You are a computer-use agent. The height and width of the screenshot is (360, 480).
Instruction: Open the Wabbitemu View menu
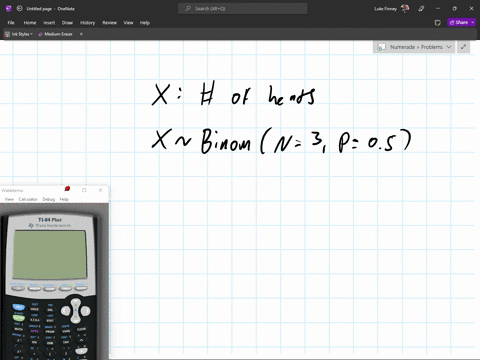9,199
